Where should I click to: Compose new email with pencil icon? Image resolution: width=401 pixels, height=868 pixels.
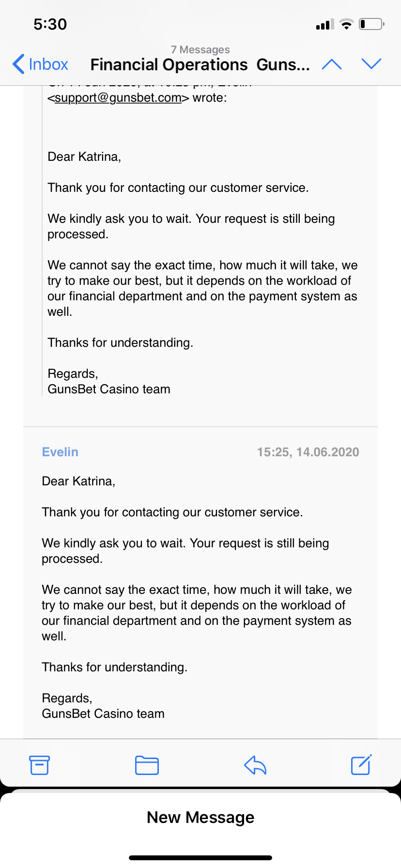(x=361, y=764)
